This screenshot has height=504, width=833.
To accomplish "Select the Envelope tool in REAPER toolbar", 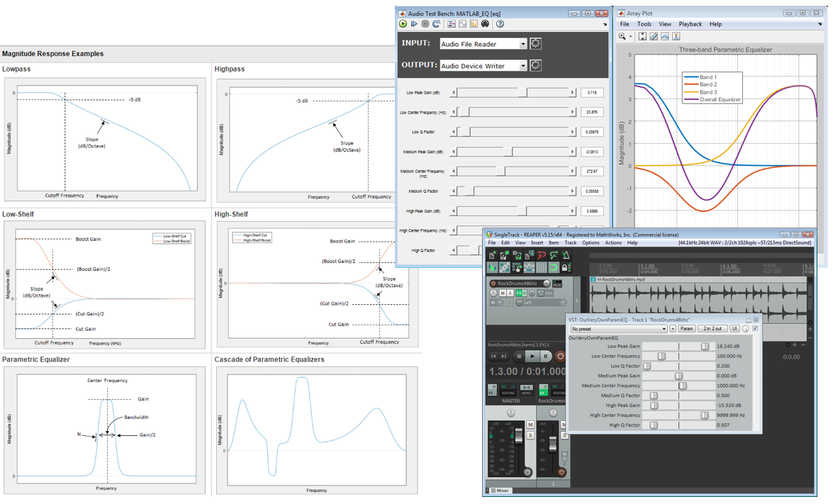I will (x=530, y=267).
